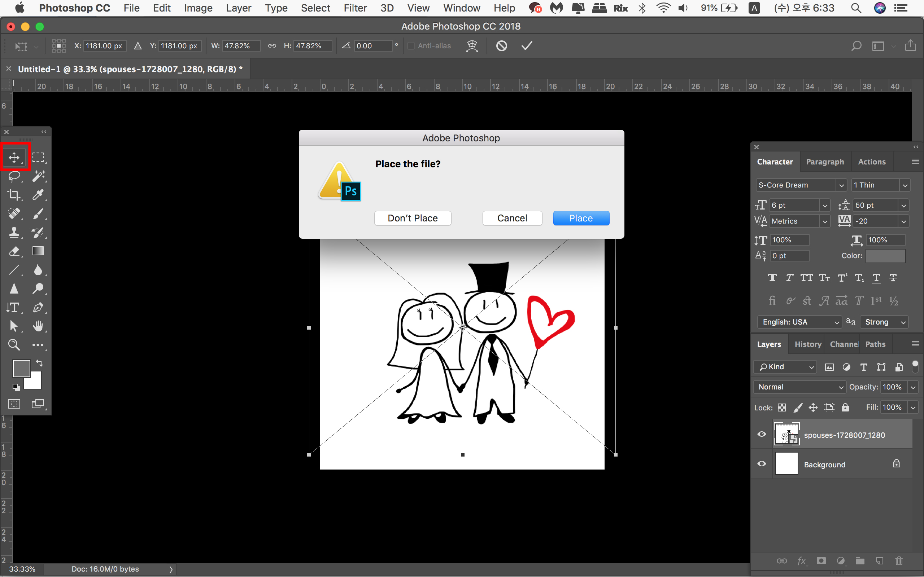Click the Don't Place button
Screen dimensions: 924x577
click(x=412, y=218)
